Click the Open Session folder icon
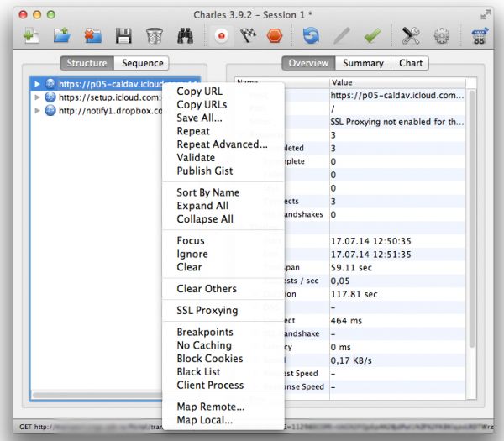This screenshot has width=504, height=441. click(x=61, y=37)
